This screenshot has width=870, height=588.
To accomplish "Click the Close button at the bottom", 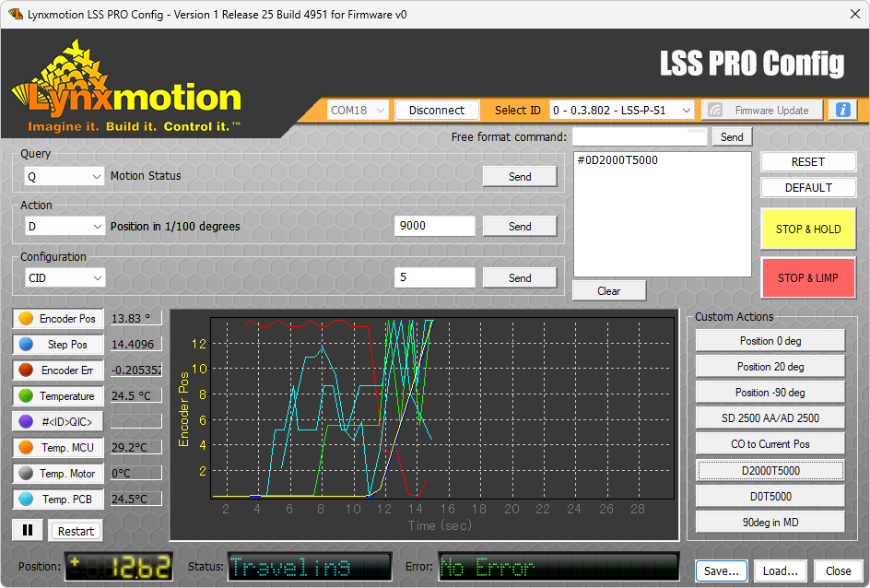I will point(838,570).
